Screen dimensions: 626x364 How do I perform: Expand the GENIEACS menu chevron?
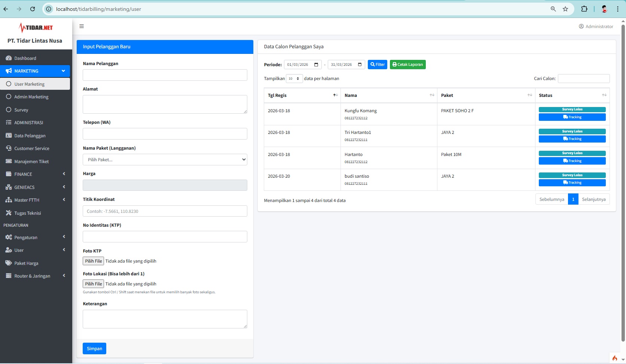[x=64, y=187]
